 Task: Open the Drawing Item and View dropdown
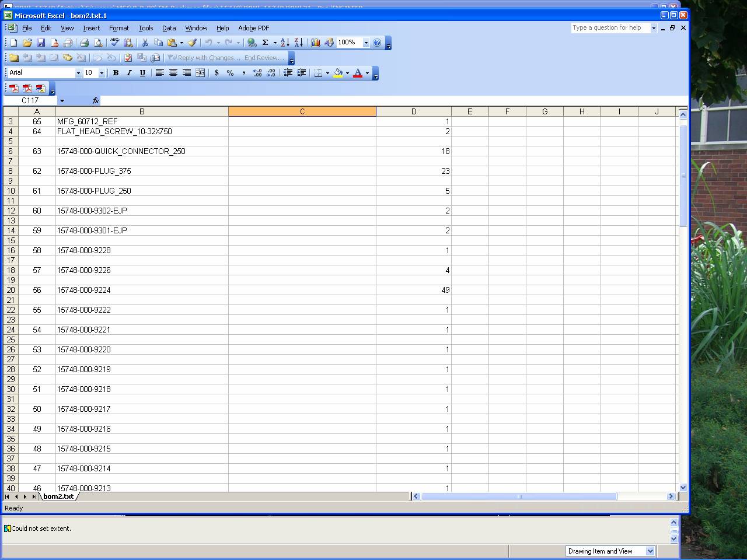click(650, 551)
